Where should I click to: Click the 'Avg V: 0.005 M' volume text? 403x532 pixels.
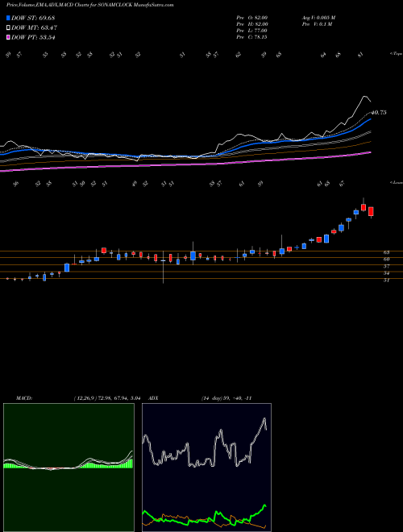coord(318,18)
